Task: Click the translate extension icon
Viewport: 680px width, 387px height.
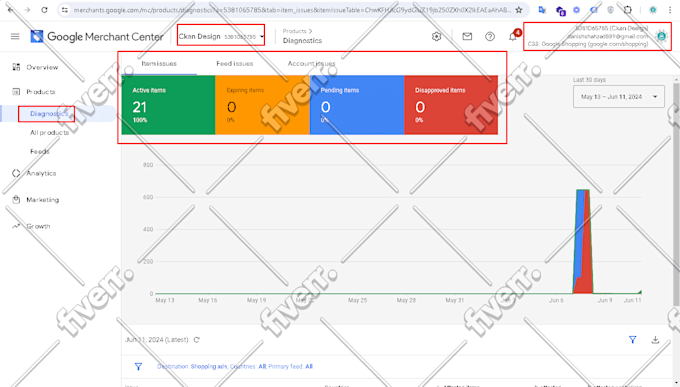Action: [x=542, y=10]
